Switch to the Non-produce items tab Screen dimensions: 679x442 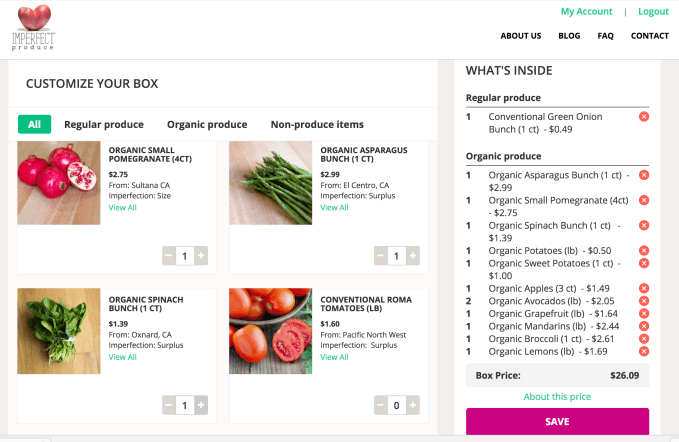317,124
